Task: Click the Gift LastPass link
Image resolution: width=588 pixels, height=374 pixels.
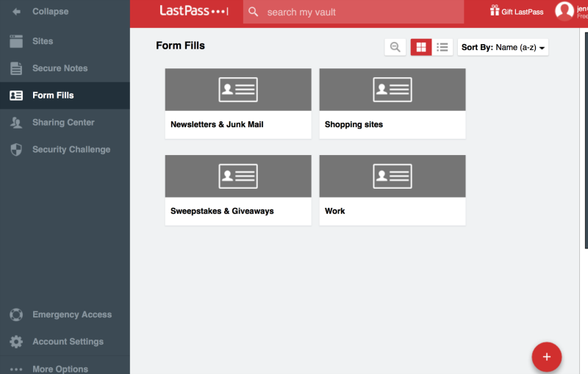Action: pyautogui.click(x=517, y=12)
